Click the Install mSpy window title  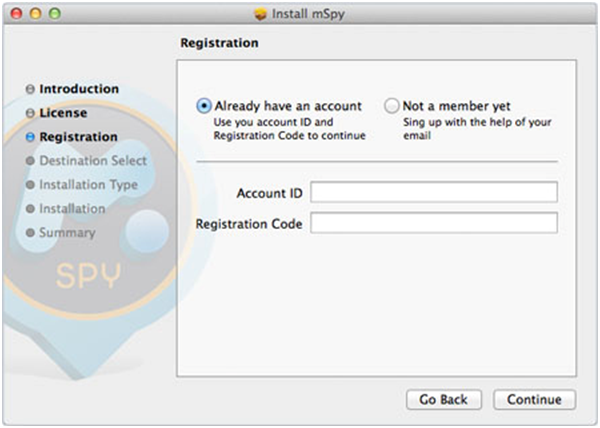coord(308,14)
